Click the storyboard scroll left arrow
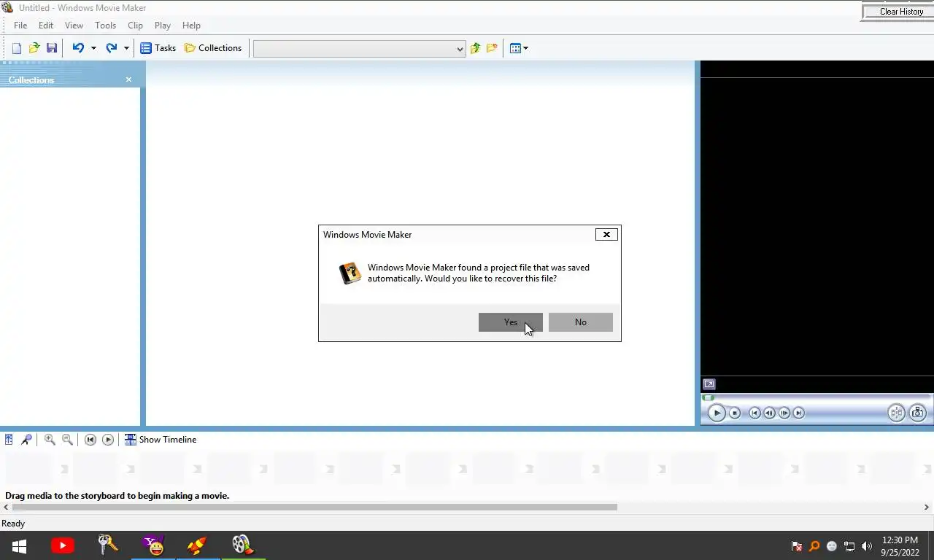This screenshot has height=560, width=934. 6,507
